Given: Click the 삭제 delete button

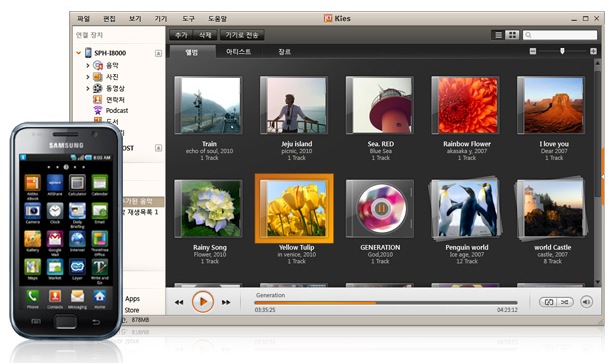Looking at the screenshot, I should click(205, 35).
